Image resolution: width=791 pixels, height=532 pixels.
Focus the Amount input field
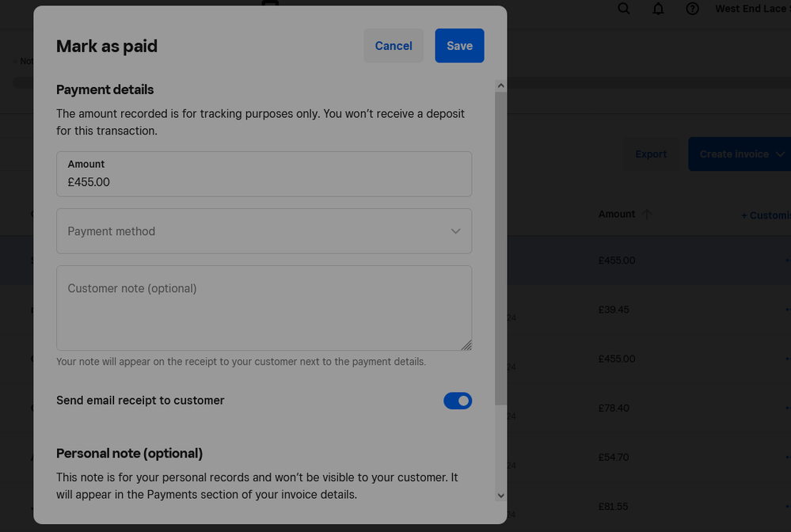[x=264, y=182]
